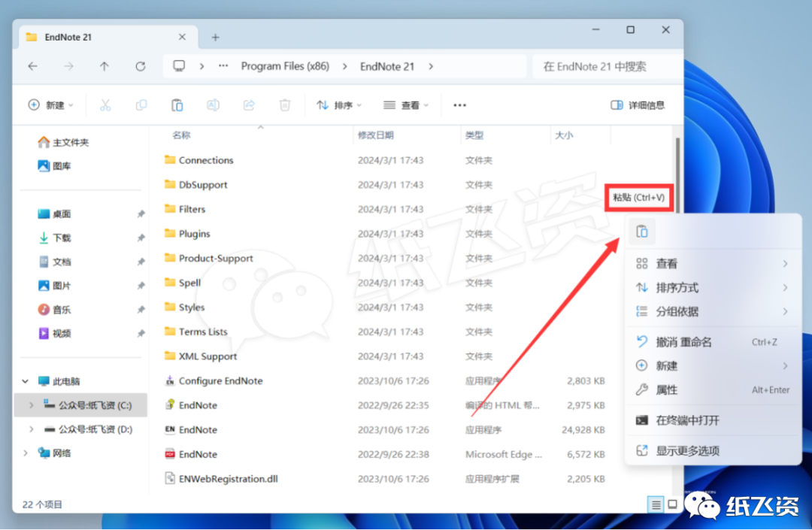This screenshot has height=530, width=812.
Task: Click the search box for EndNote 21
Action: click(x=607, y=66)
